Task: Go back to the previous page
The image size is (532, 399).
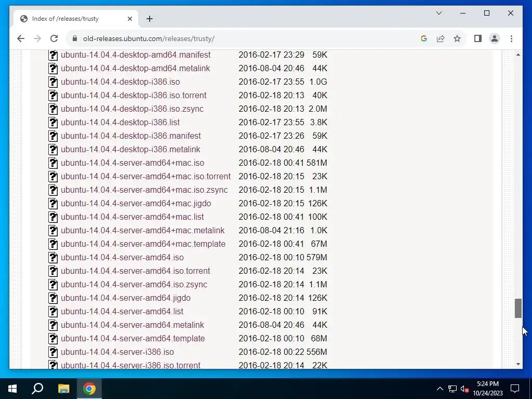Action: tap(21, 38)
